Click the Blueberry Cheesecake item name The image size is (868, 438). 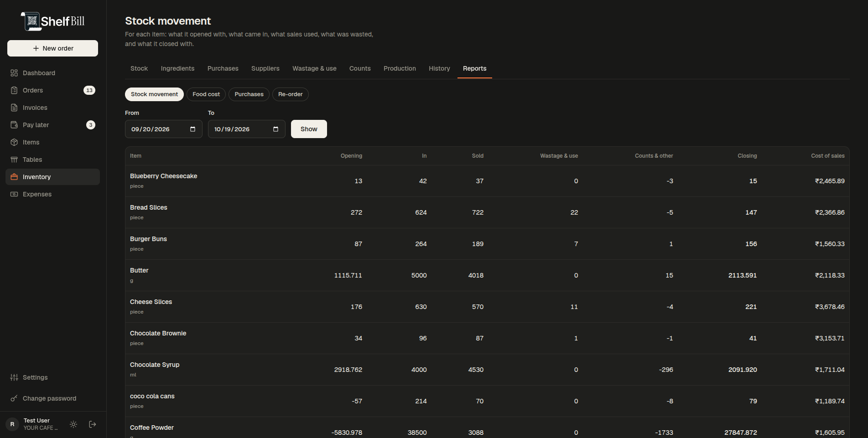coord(163,176)
